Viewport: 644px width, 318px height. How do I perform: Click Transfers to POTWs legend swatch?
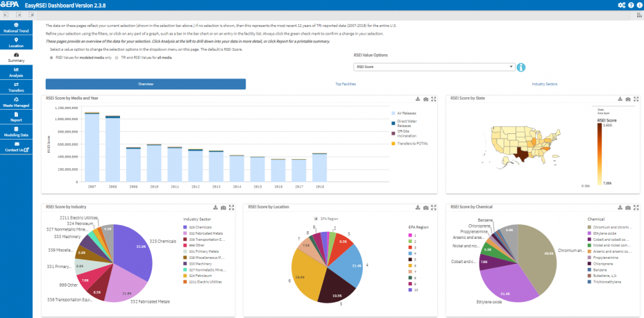pyautogui.click(x=393, y=144)
